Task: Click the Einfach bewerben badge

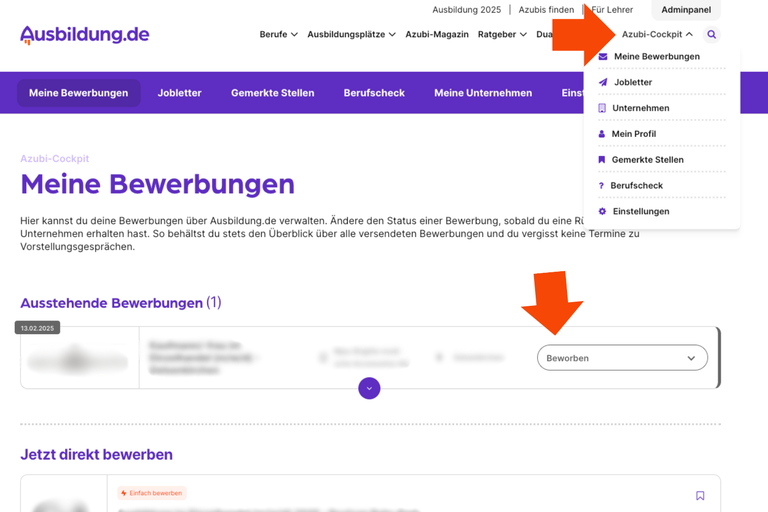Action: 152,493
